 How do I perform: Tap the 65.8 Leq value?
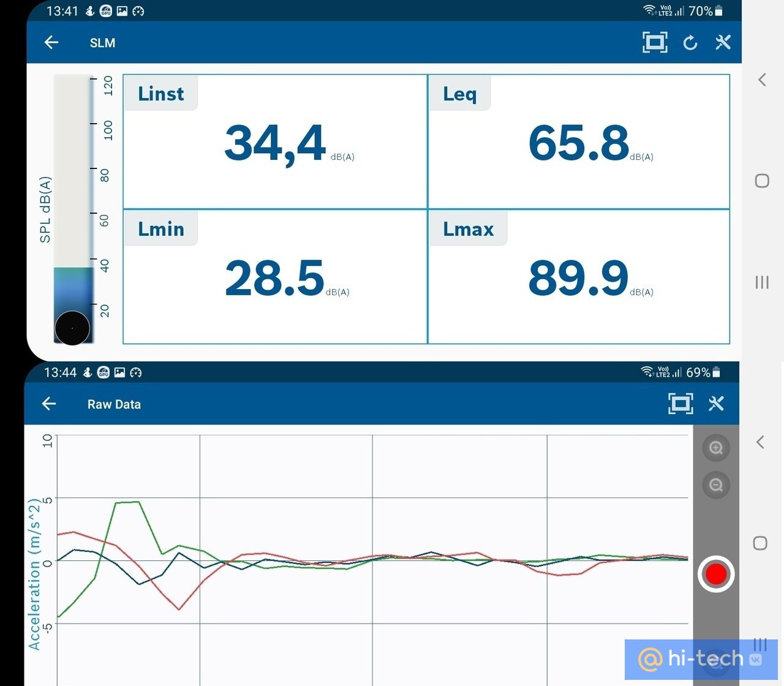578,143
